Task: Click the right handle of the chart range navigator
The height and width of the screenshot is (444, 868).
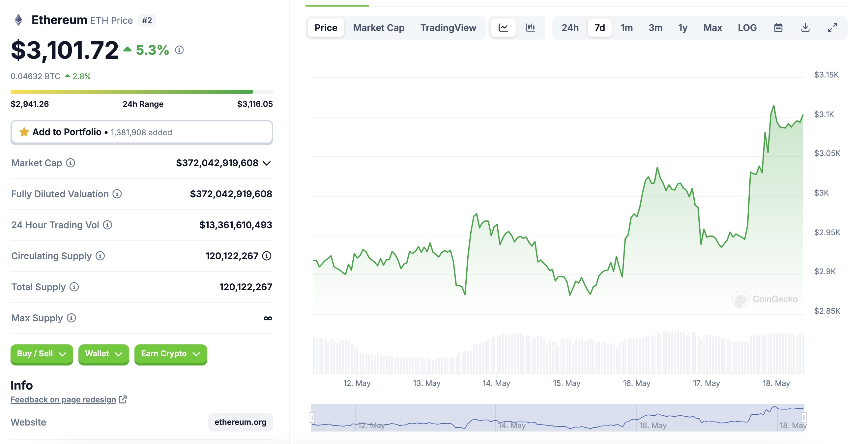Action: (804, 418)
